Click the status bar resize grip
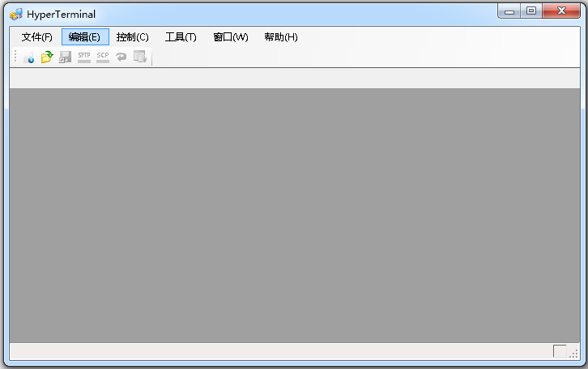The height and width of the screenshot is (369, 588). (573, 354)
